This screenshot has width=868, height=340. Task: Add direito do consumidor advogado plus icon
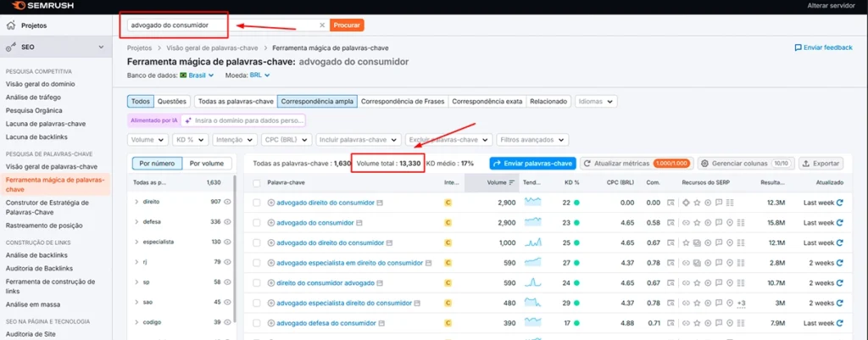click(x=271, y=283)
